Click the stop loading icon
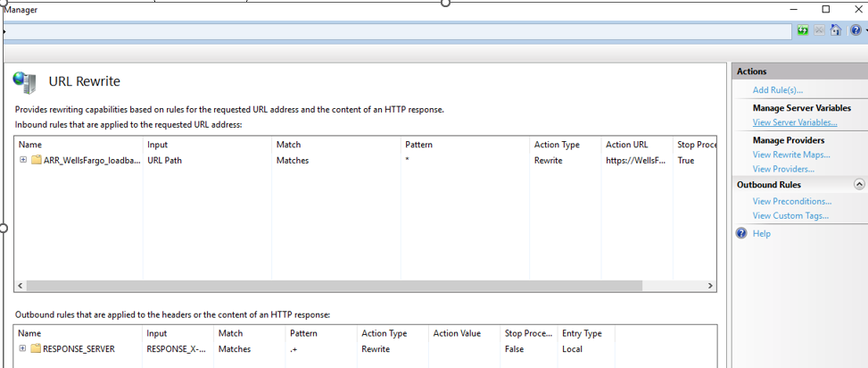This screenshot has height=368, width=868. [x=819, y=30]
